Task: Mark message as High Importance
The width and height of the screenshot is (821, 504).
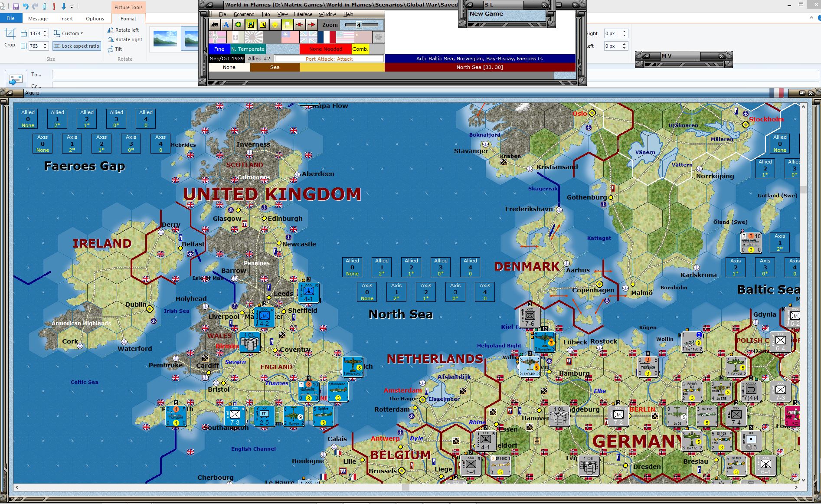Action: [x=54, y=7]
